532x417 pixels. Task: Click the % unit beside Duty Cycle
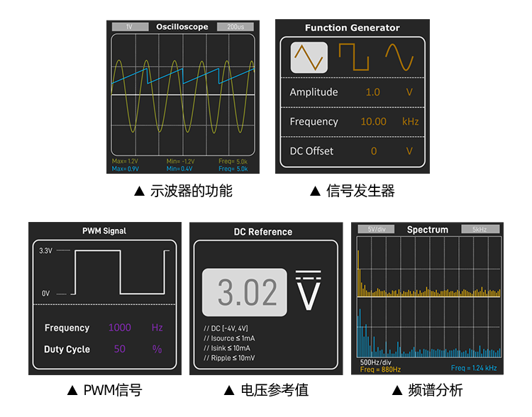pyautogui.click(x=157, y=349)
